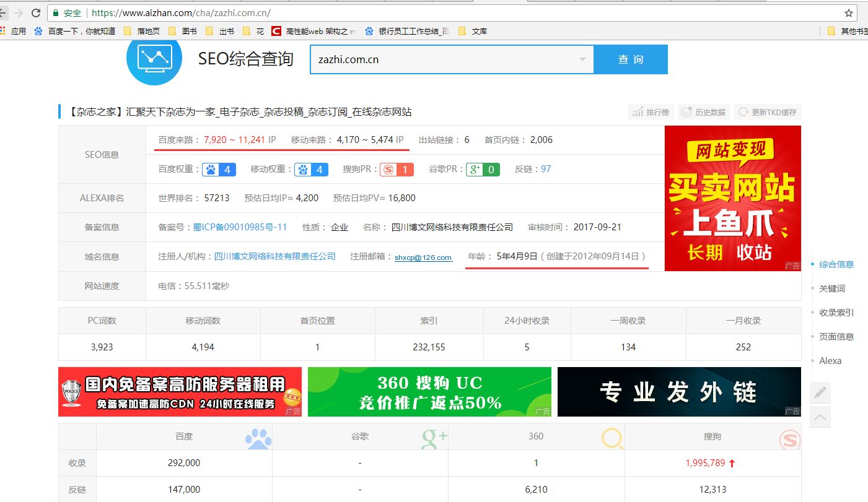This screenshot has height=502, width=868.
Task: Click the 搜狗 收录 value 1,995,789
Action: point(705,462)
